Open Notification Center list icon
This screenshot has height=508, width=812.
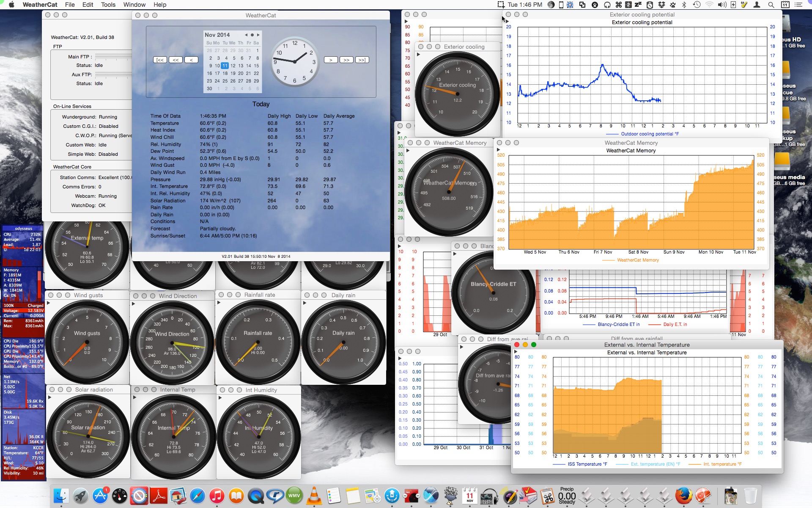[x=798, y=5]
